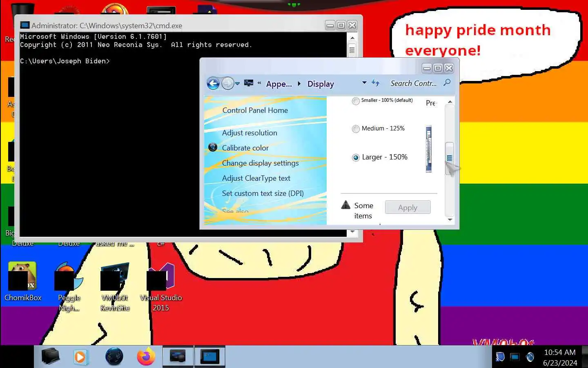The height and width of the screenshot is (368, 588).
Task: Minimize the cmd.exe window
Action: tap(330, 25)
